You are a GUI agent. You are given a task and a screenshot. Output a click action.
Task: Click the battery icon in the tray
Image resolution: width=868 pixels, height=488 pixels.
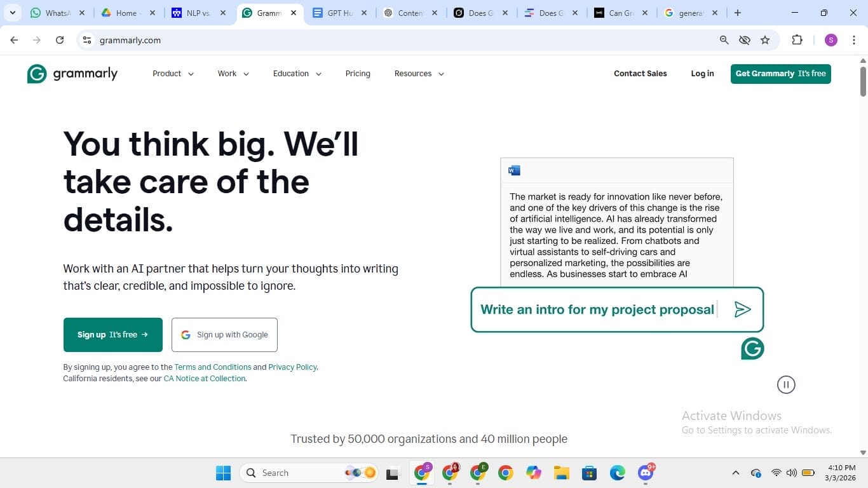[808, 473]
